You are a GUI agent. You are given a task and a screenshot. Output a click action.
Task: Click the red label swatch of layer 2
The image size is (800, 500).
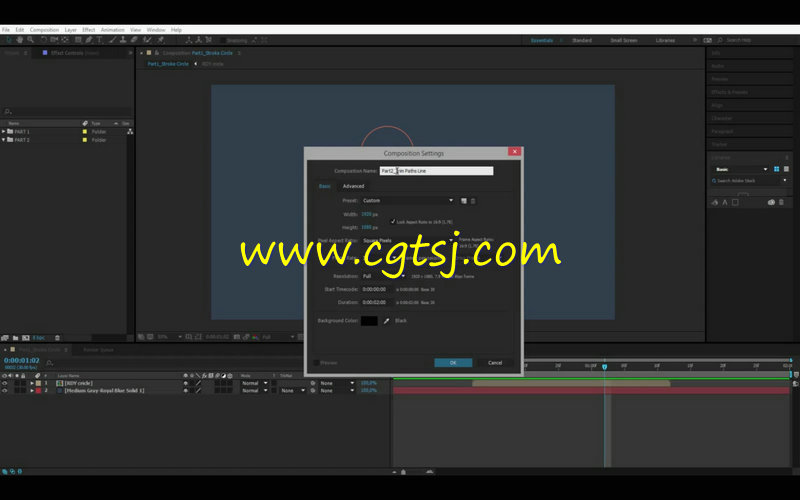pos(38,391)
